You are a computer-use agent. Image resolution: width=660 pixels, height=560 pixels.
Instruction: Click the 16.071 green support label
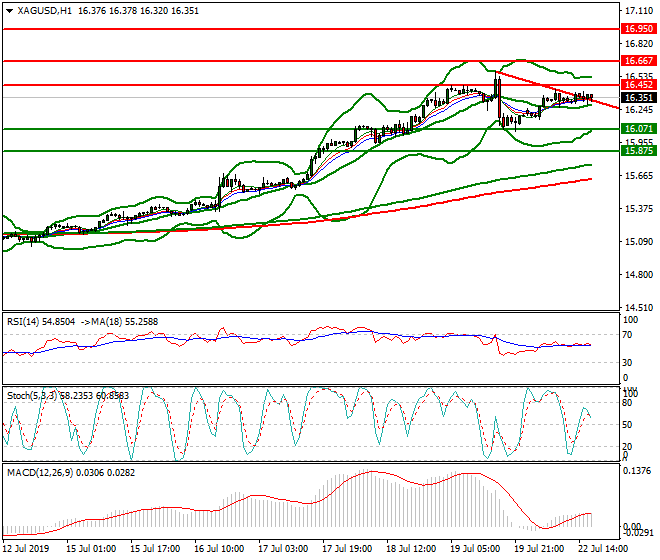point(639,129)
